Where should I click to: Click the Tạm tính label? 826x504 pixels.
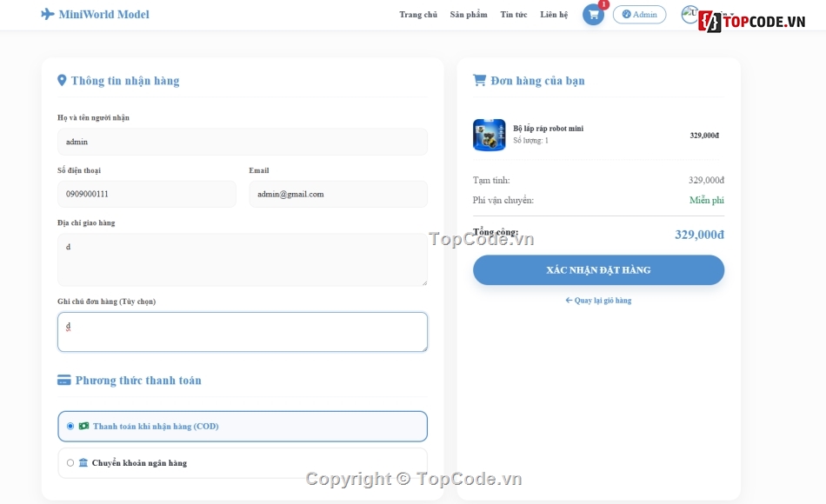pyautogui.click(x=491, y=180)
